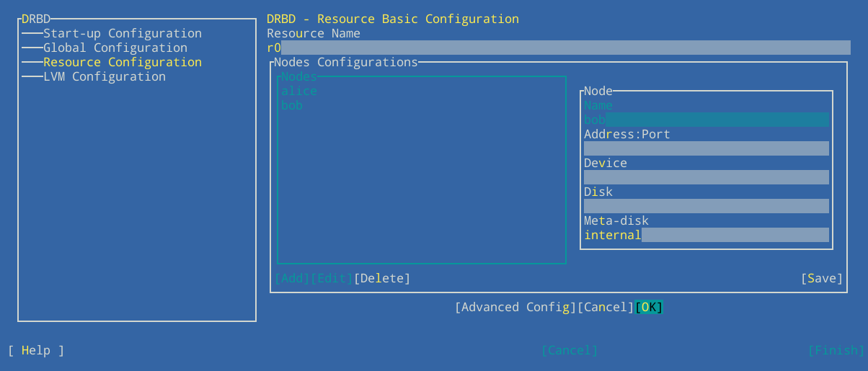
Task: Open Advanced Config for the resource
Action: (x=515, y=307)
